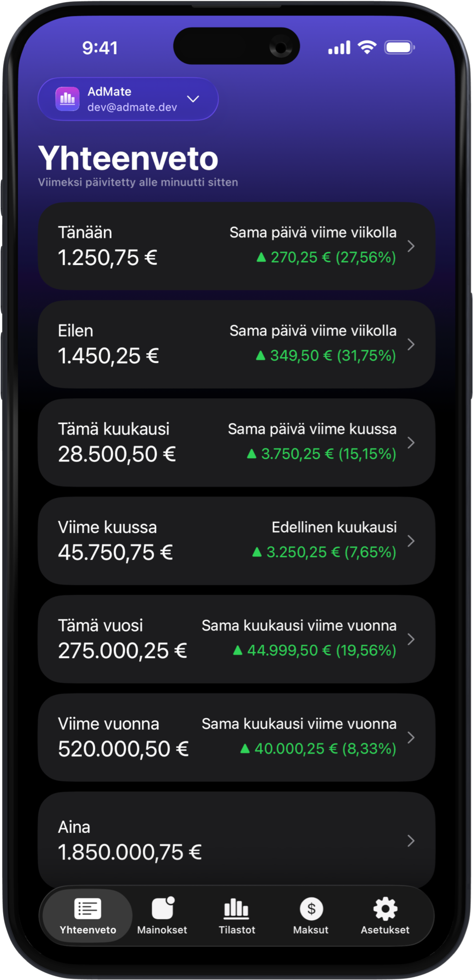Open the Tänään row chevron
Image resolution: width=473 pixels, height=980 pixels.
pos(411,246)
